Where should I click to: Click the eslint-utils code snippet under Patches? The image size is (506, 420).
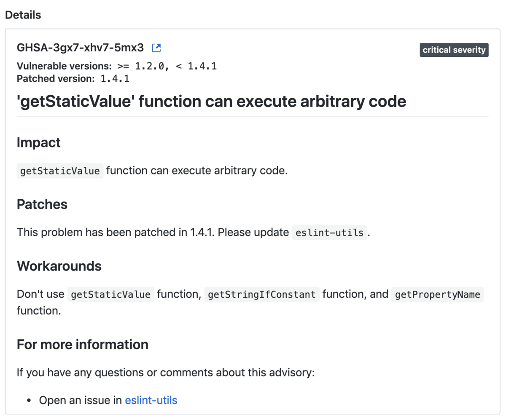(x=329, y=233)
